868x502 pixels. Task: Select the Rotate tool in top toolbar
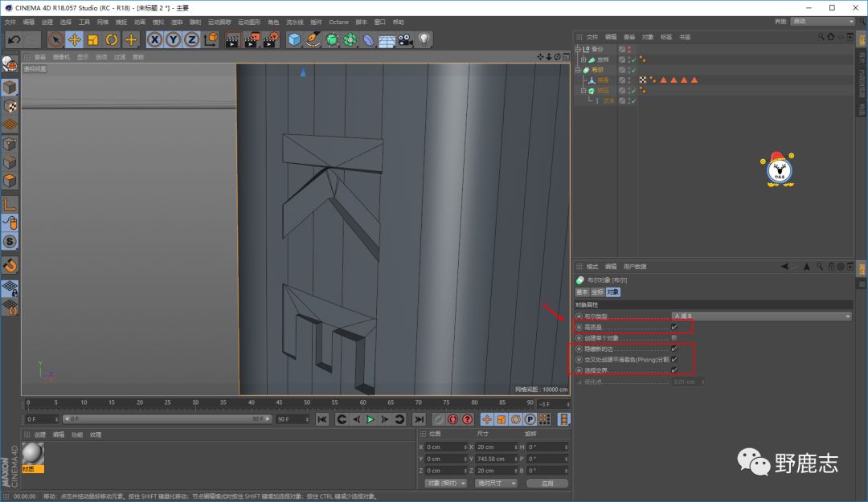pos(112,39)
